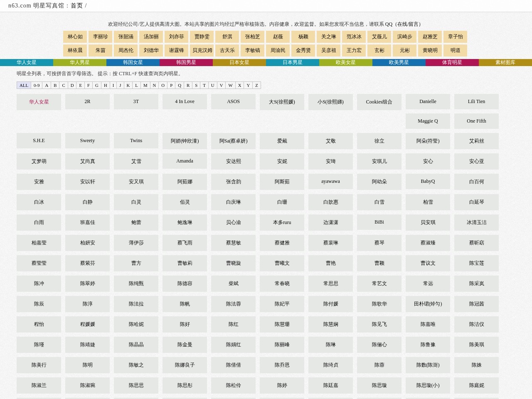Filter the star list by letter A
Screen dimensions: 532x399
[47, 85]
